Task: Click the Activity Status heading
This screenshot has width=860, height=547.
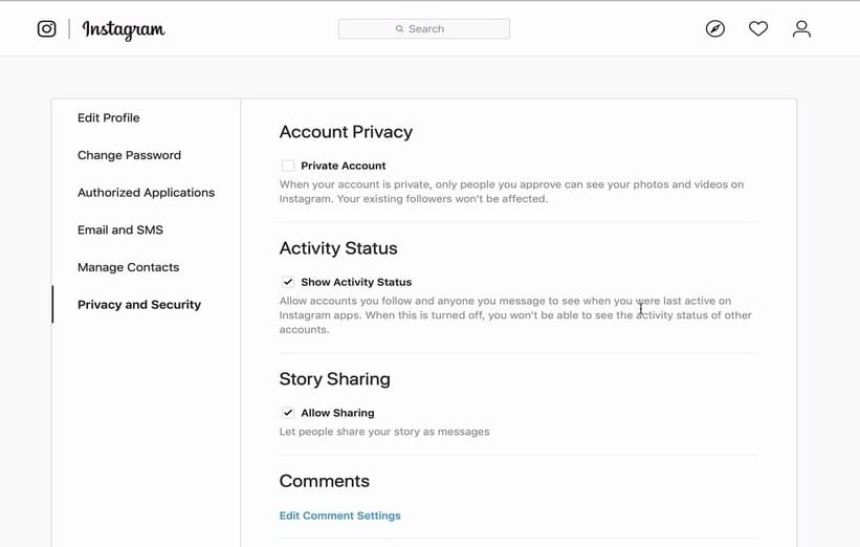Action: [338, 248]
